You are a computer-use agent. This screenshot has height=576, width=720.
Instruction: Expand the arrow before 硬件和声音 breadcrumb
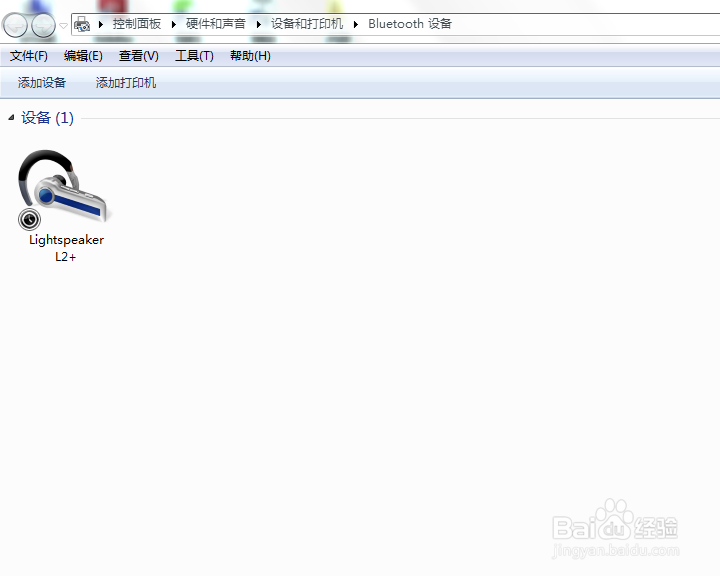tap(174, 24)
